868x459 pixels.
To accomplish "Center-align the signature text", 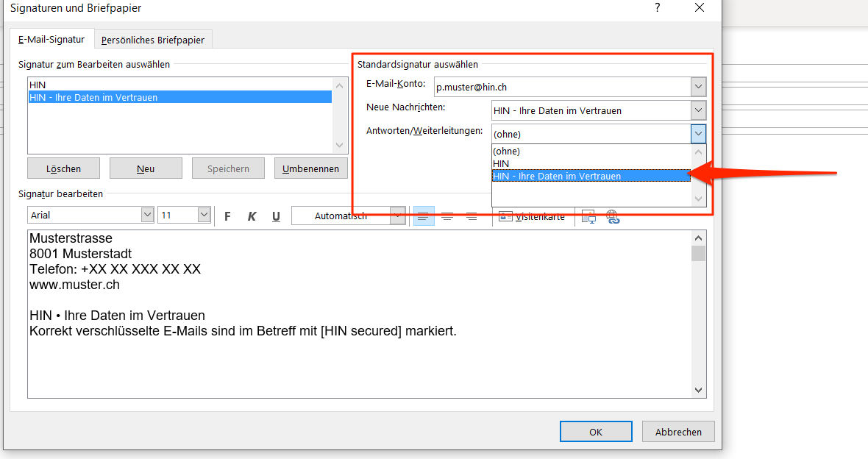I will point(447,216).
